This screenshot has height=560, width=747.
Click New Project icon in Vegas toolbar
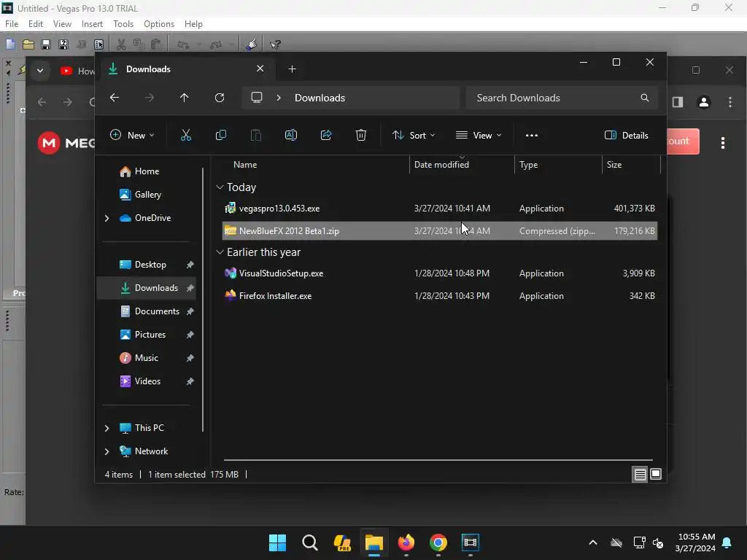(10, 44)
